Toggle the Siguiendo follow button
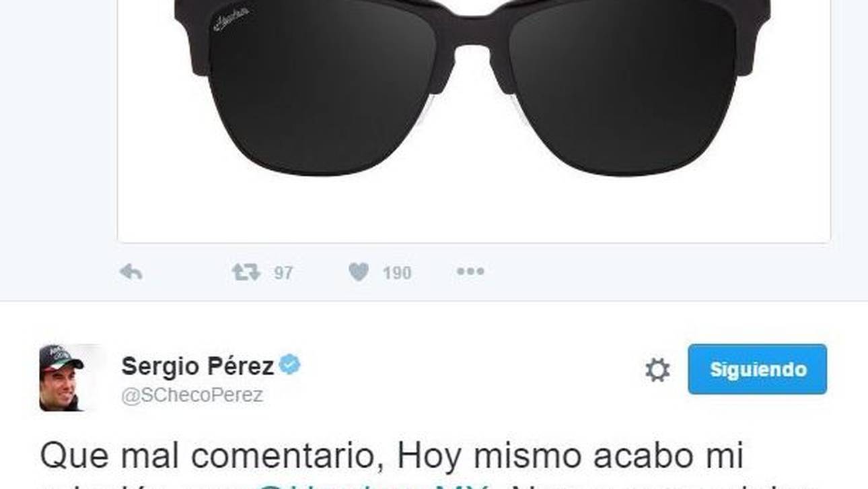 757,369
